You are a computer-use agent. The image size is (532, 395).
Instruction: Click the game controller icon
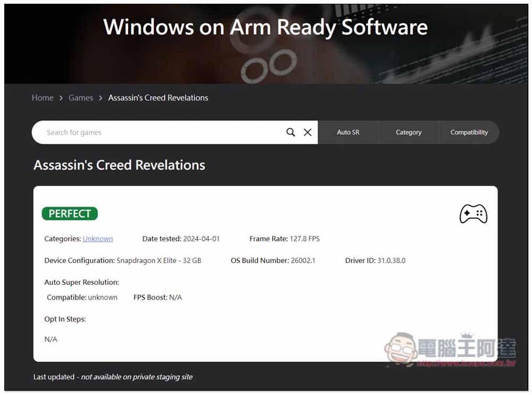pyautogui.click(x=473, y=213)
